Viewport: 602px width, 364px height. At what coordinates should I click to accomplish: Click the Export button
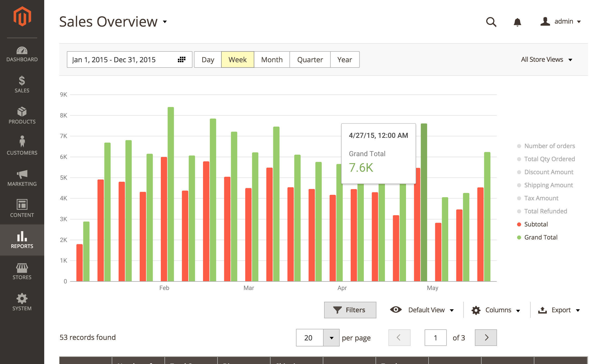click(559, 310)
